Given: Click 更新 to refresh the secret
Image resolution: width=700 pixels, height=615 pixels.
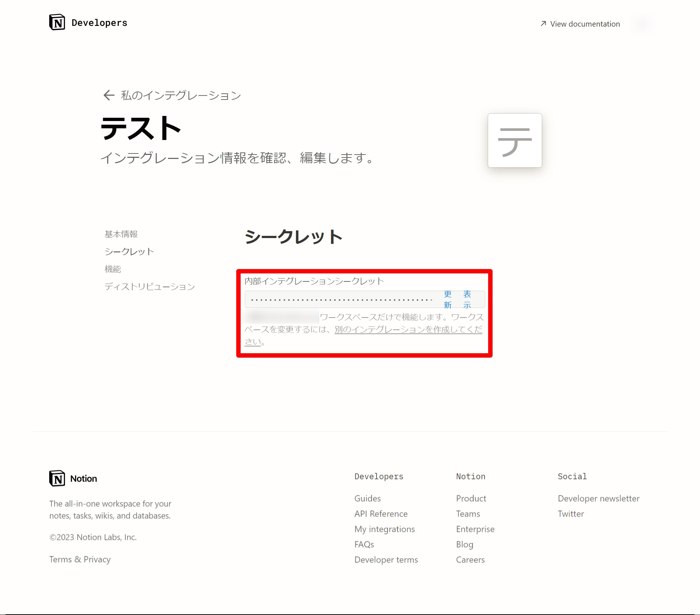Looking at the screenshot, I should pyautogui.click(x=448, y=299).
